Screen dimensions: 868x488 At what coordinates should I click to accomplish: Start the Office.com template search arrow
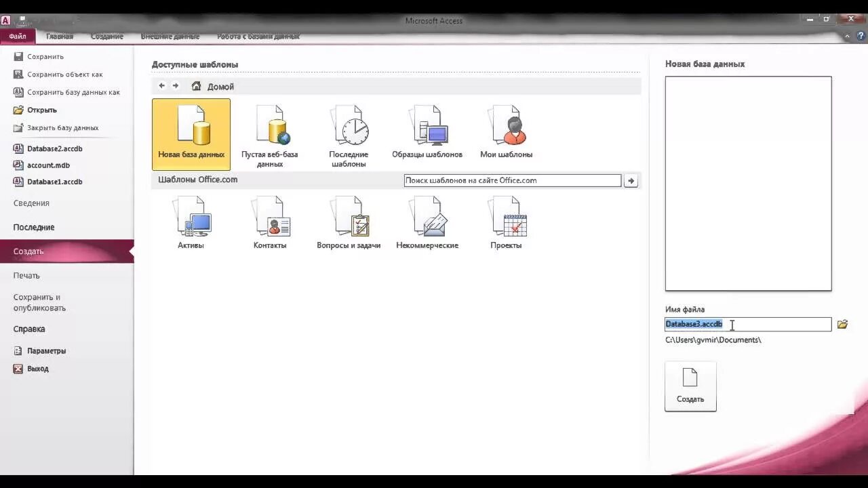pyautogui.click(x=631, y=181)
